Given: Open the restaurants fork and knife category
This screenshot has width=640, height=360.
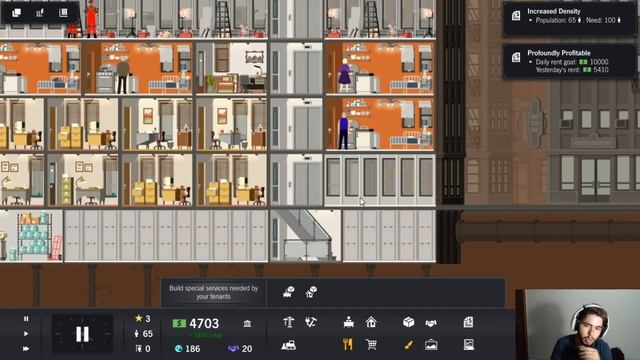Looking at the screenshot, I should point(348,344).
